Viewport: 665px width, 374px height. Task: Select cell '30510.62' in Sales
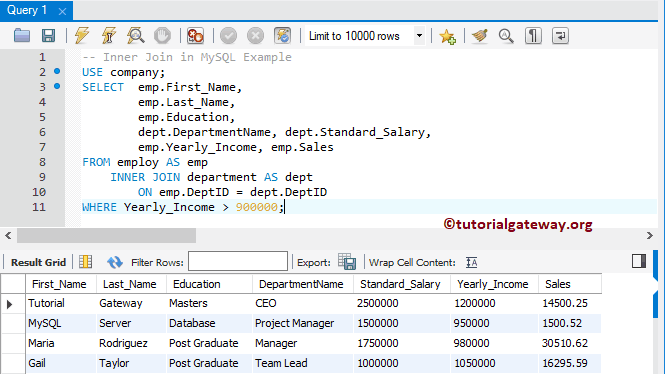click(570, 343)
